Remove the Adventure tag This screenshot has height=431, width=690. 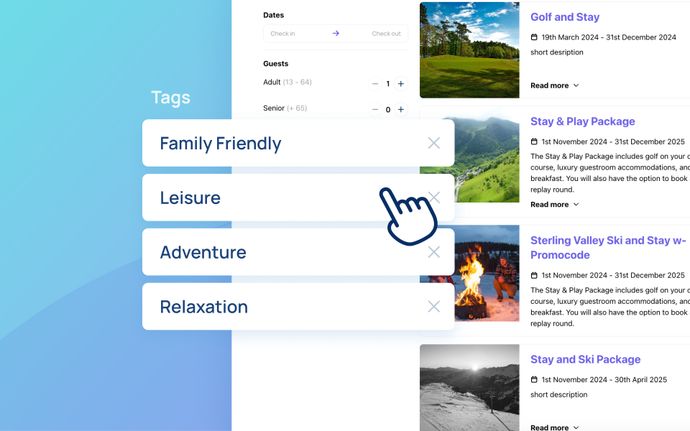(433, 252)
